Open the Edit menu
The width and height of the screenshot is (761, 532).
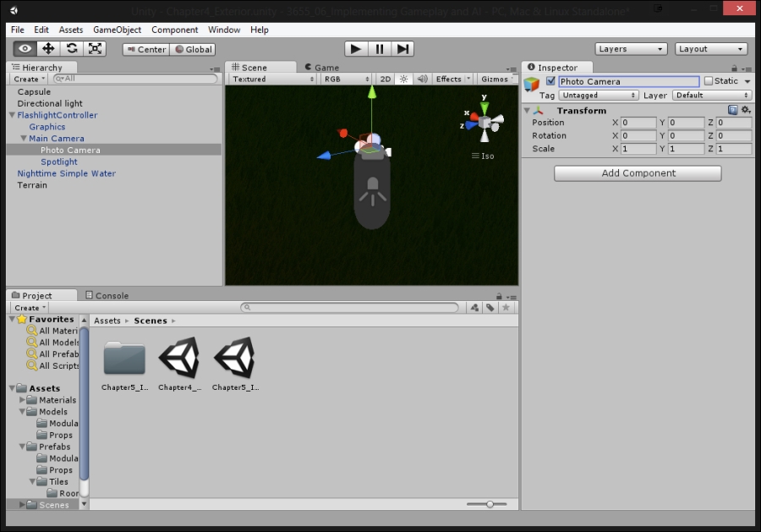tap(41, 30)
